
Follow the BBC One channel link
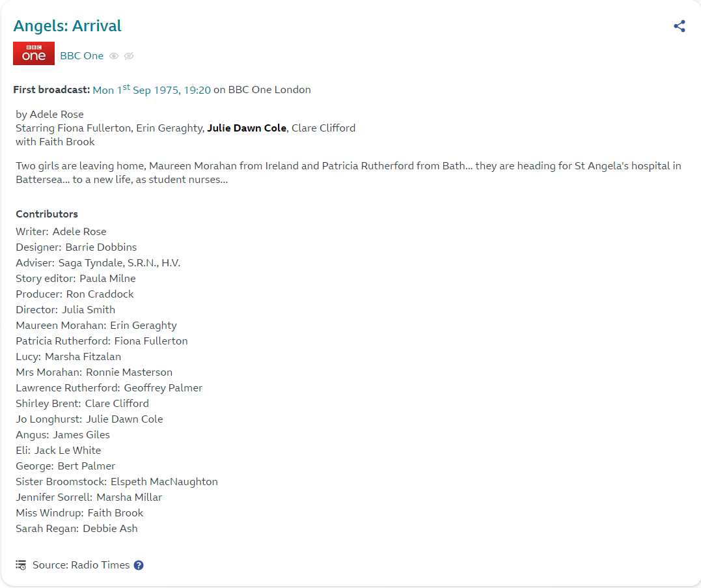(81, 56)
